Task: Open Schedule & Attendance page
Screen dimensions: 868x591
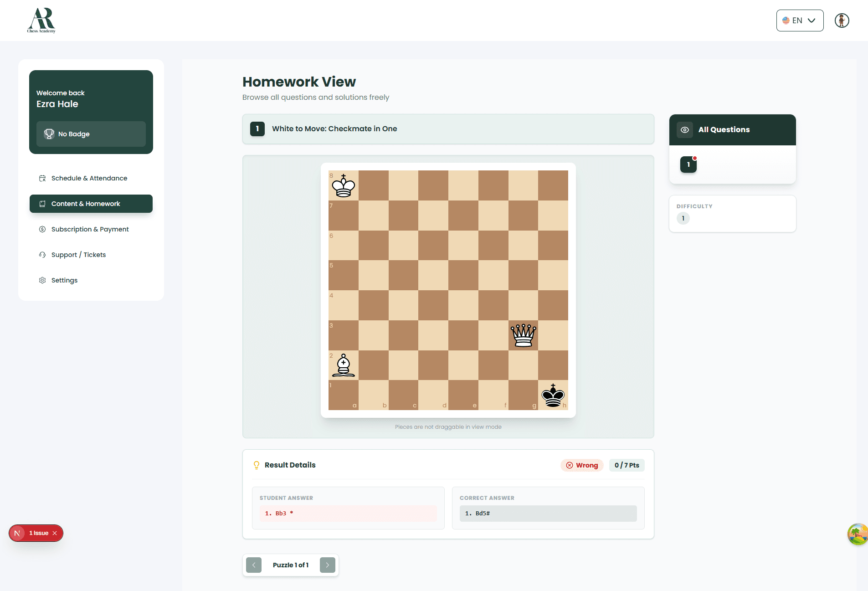Action: coord(91,178)
